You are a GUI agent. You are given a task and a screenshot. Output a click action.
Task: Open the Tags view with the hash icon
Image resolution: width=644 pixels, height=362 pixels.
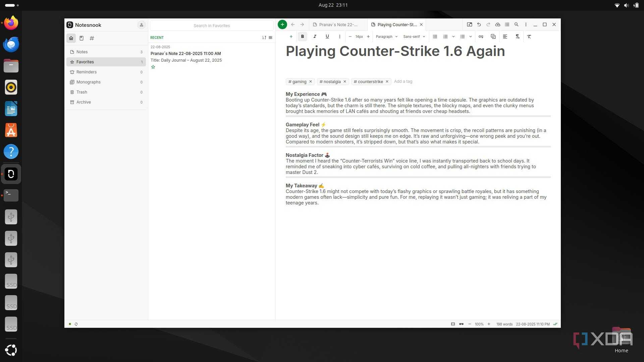pyautogui.click(x=92, y=38)
